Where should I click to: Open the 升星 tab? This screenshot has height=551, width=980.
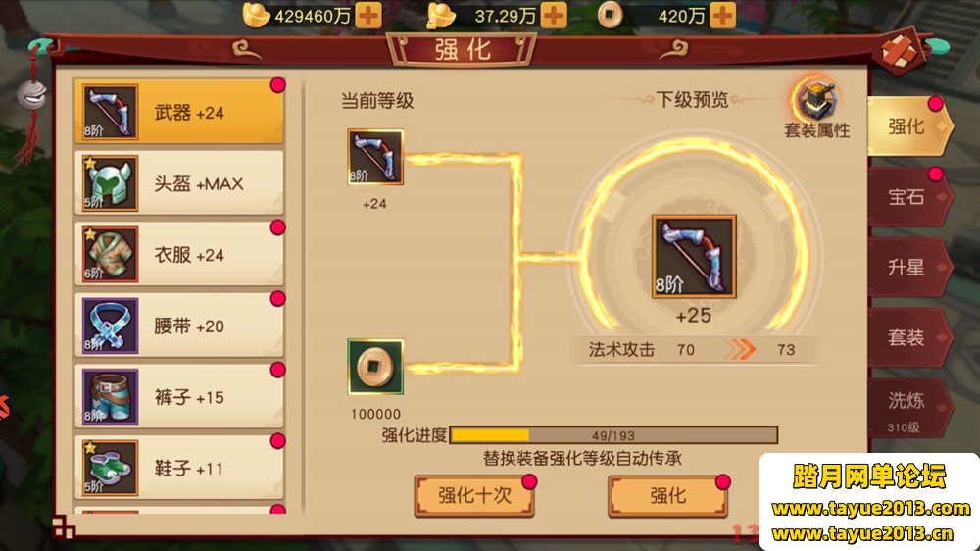[x=908, y=267]
